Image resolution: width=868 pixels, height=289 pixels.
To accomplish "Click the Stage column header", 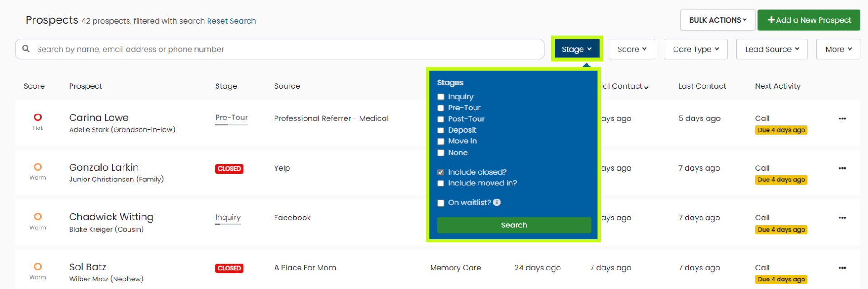I will click(226, 86).
